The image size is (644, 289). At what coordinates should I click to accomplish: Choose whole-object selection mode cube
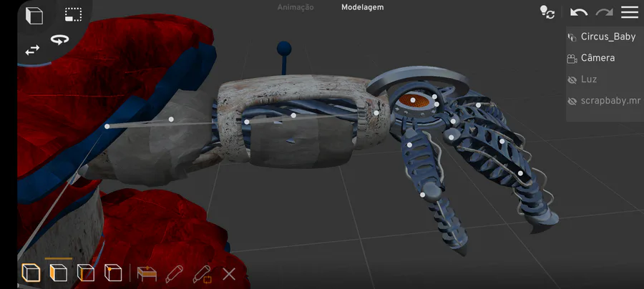31,273
